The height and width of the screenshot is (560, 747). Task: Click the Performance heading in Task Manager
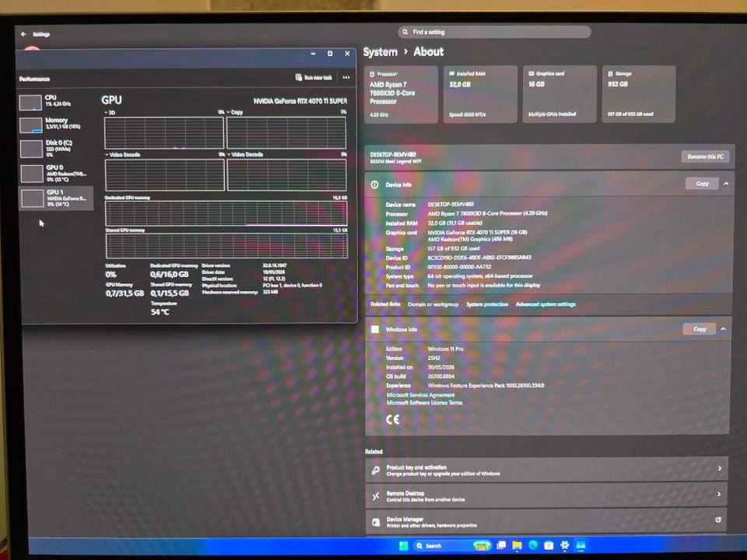pos(34,79)
